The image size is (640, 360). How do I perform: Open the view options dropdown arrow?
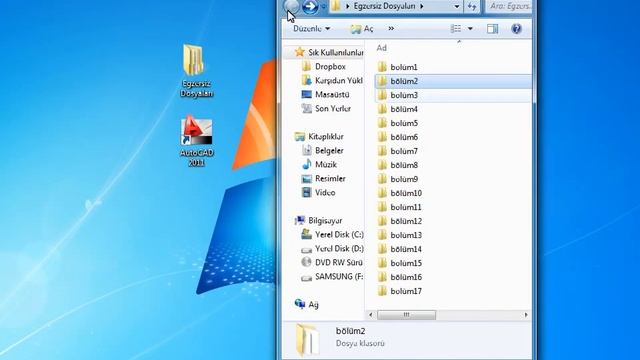(x=470, y=29)
